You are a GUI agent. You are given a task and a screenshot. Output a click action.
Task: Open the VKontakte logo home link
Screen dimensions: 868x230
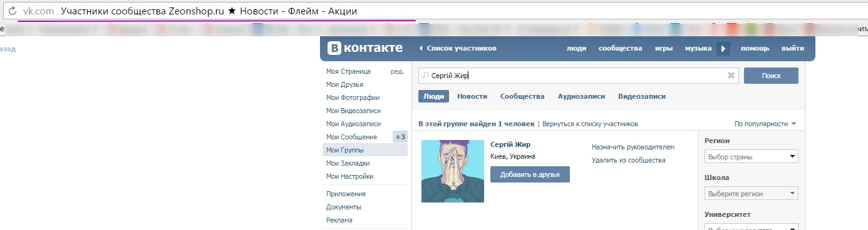coord(364,48)
